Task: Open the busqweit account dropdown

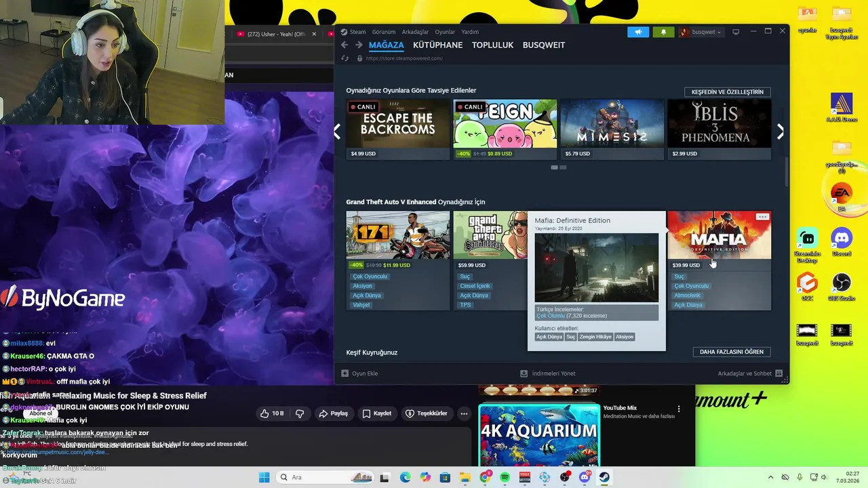Action: coord(701,32)
